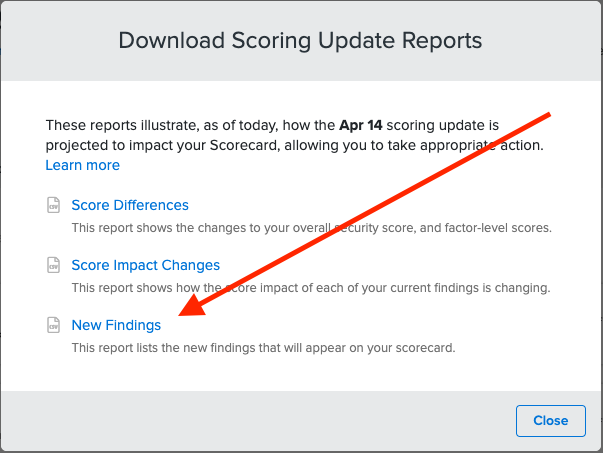603x453 pixels.
Task: Open the New Findings report link
Action: 116,325
